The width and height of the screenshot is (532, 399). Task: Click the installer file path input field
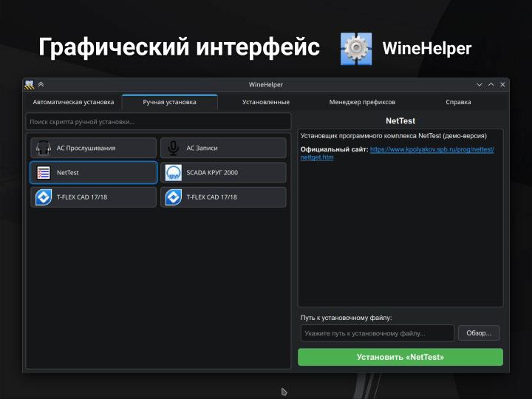click(x=377, y=333)
